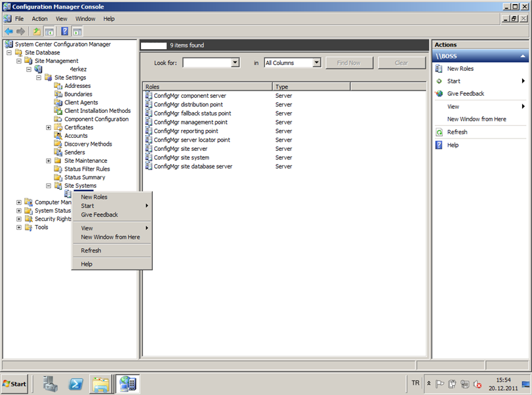Expand the System Status tree node

[x=19, y=211]
